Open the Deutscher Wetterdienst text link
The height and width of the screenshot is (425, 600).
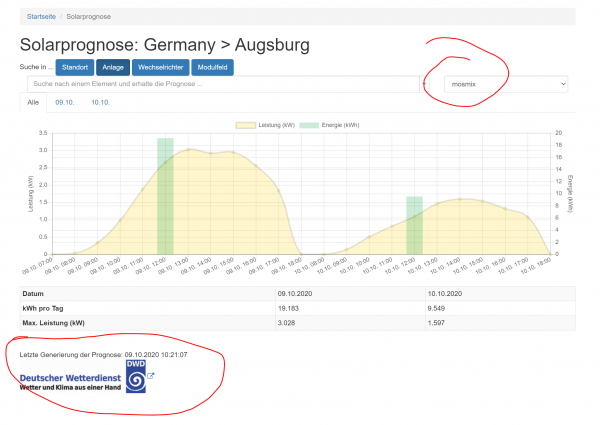pos(68,377)
